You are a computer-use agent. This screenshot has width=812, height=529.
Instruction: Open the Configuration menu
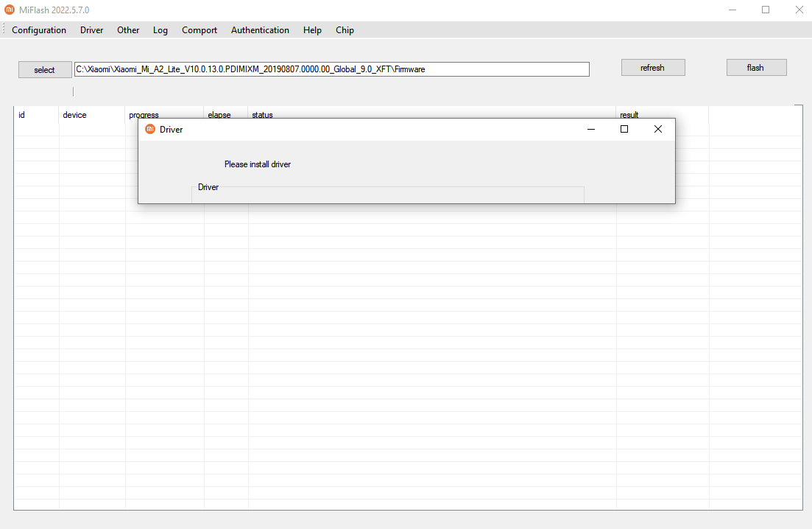click(x=39, y=30)
